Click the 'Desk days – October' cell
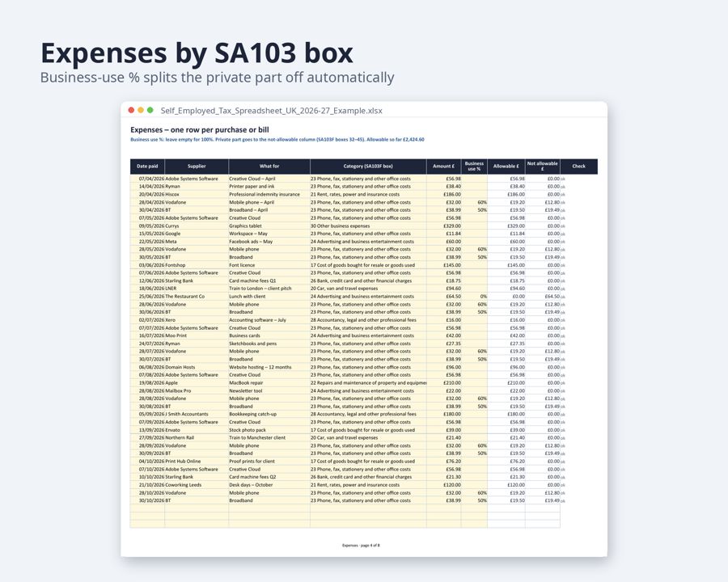728x582 pixels. 269,485
